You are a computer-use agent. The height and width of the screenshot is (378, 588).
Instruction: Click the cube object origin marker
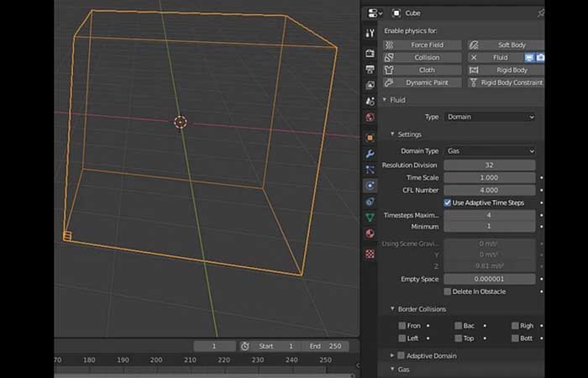[x=181, y=123]
